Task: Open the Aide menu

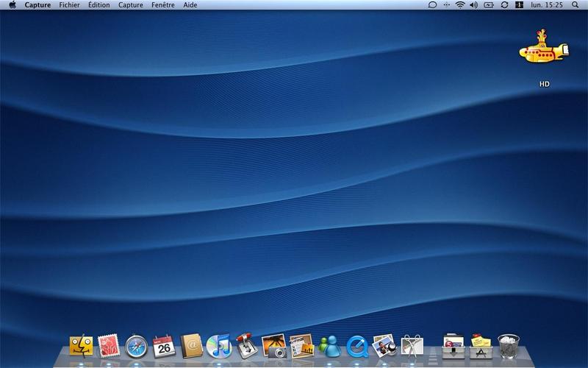Action: 190,5
